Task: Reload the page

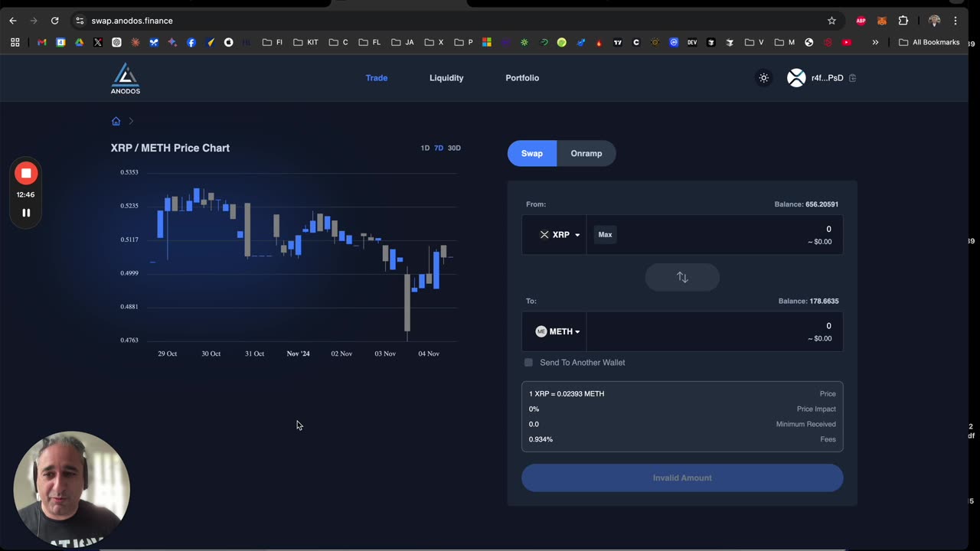Action: [x=54, y=21]
